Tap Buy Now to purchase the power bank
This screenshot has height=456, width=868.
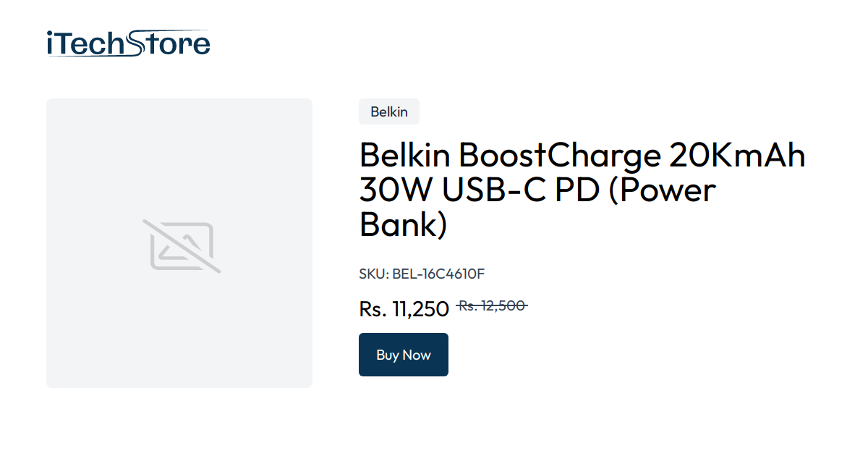(x=403, y=355)
